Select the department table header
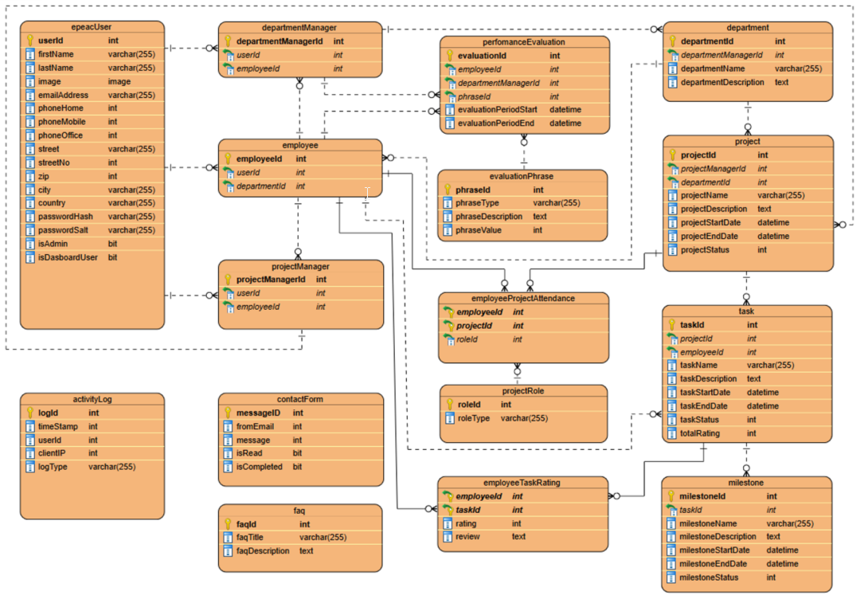Viewport: 868px width, 599px height. pos(747,27)
